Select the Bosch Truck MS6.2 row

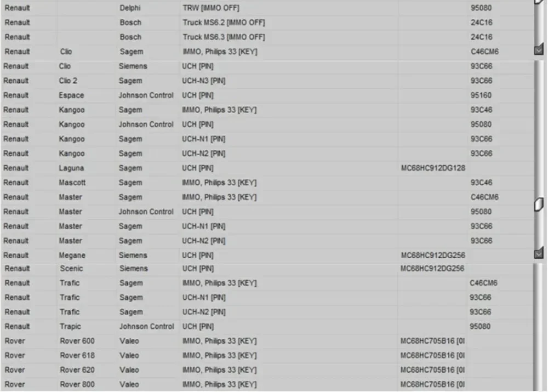click(267, 22)
